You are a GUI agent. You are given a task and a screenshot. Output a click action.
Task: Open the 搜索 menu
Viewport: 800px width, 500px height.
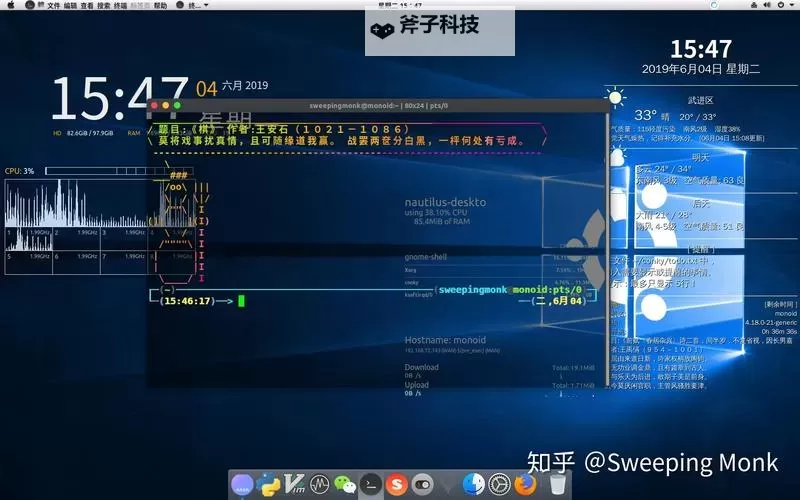104,6
